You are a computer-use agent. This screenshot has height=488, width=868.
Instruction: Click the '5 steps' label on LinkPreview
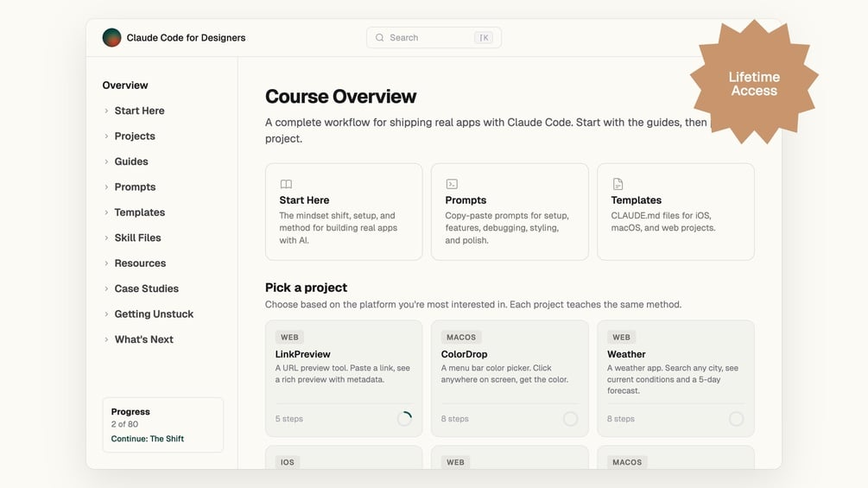pyautogui.click(x=289, y=419)
